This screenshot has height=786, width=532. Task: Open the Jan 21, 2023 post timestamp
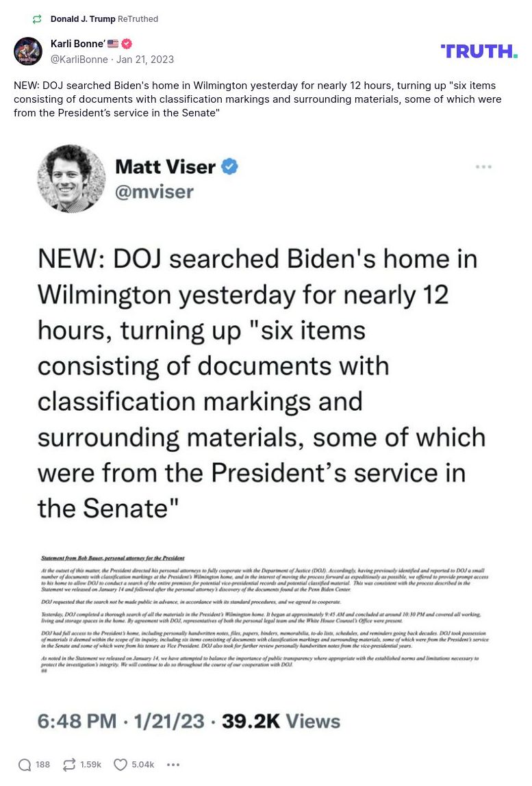pyautogui.click(x=145, y=60)
